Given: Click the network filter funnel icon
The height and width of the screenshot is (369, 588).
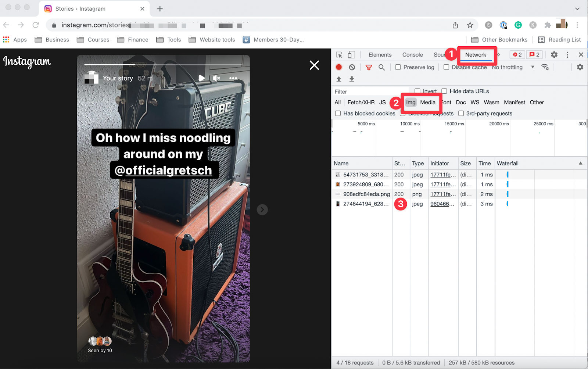Looking at the screenshot, I should pos(369,67).
